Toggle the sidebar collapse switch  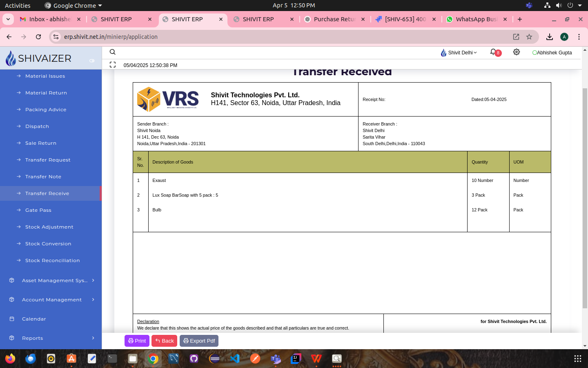click(x=92, y=61)
